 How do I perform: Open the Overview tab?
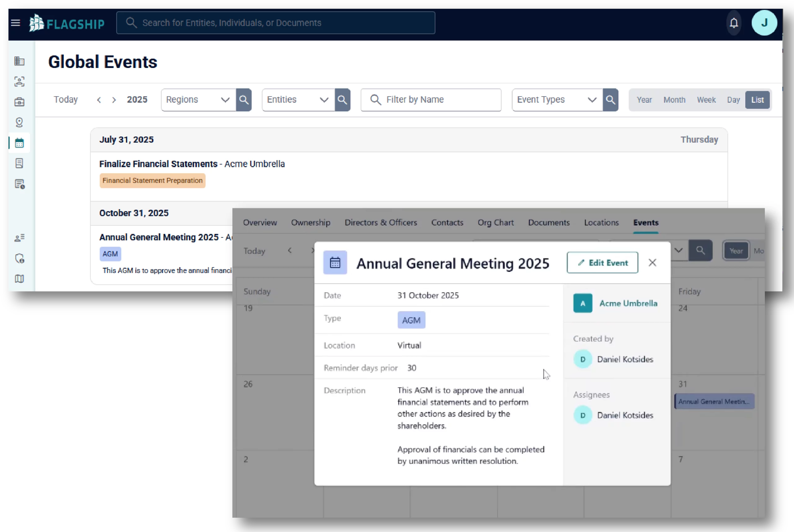pyautogui.click(x=260, y=223)
